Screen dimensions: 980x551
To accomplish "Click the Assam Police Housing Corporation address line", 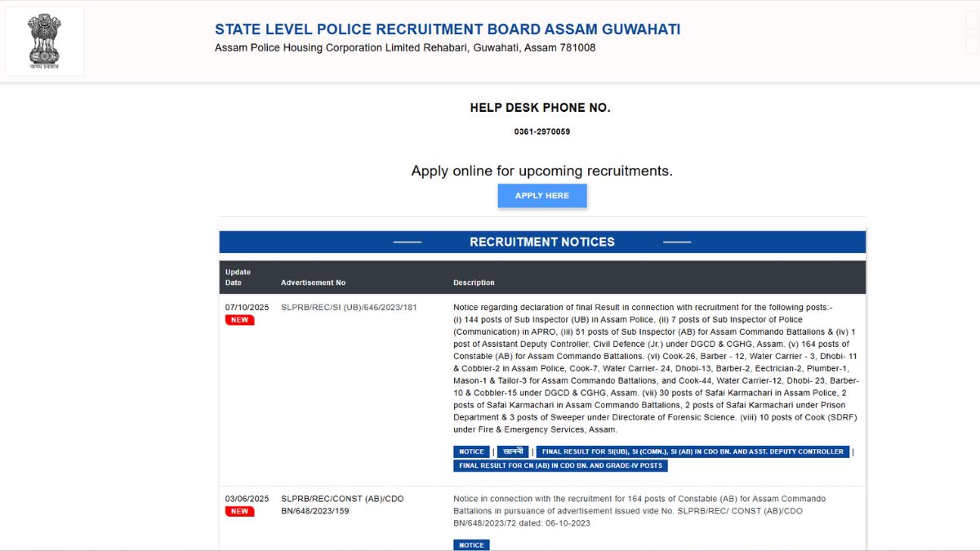I will (405, 48).
